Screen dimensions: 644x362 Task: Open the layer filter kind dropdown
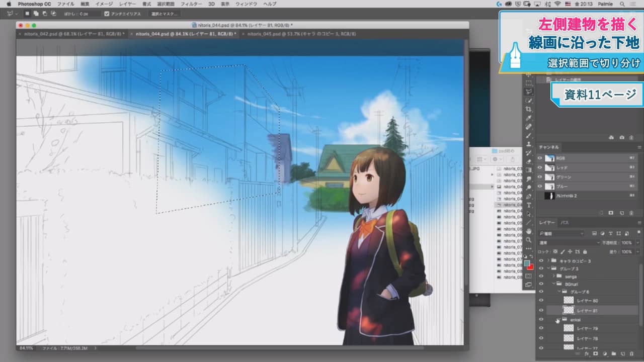point(561,234)
